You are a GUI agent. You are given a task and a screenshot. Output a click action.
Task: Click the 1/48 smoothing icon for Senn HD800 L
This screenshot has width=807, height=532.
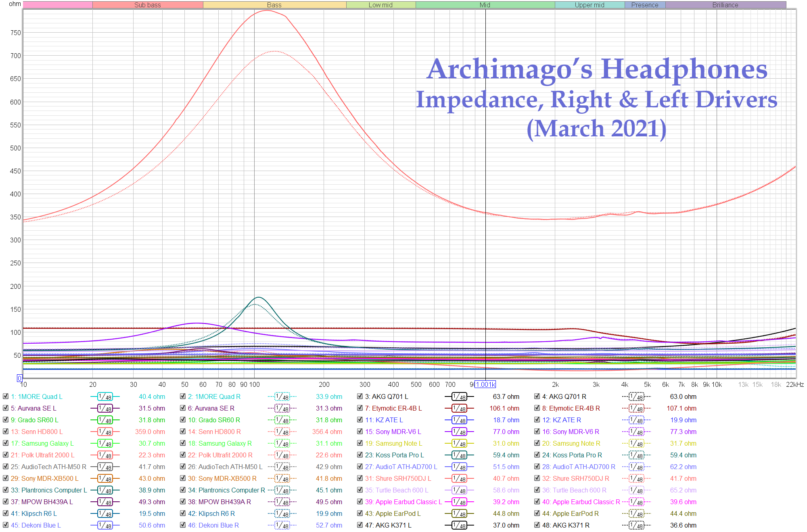[104, 432]
